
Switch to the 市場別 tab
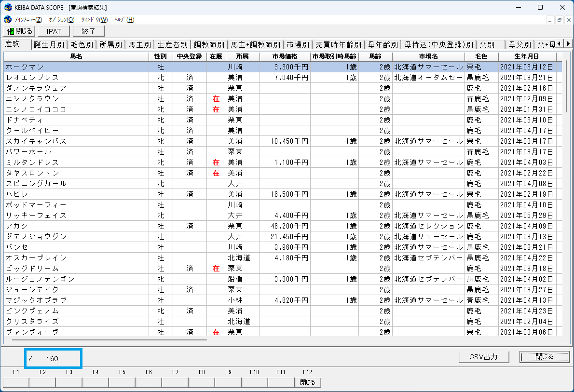point(298,45)
